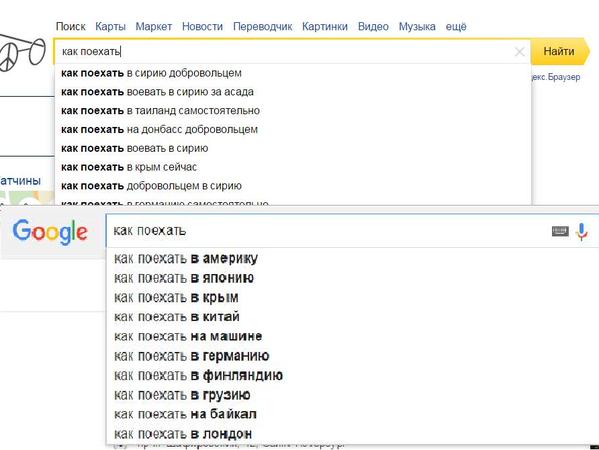Click the Яндекс.Браузер link
This screenshot has height=450, width=599.
(x=556, y=77)
